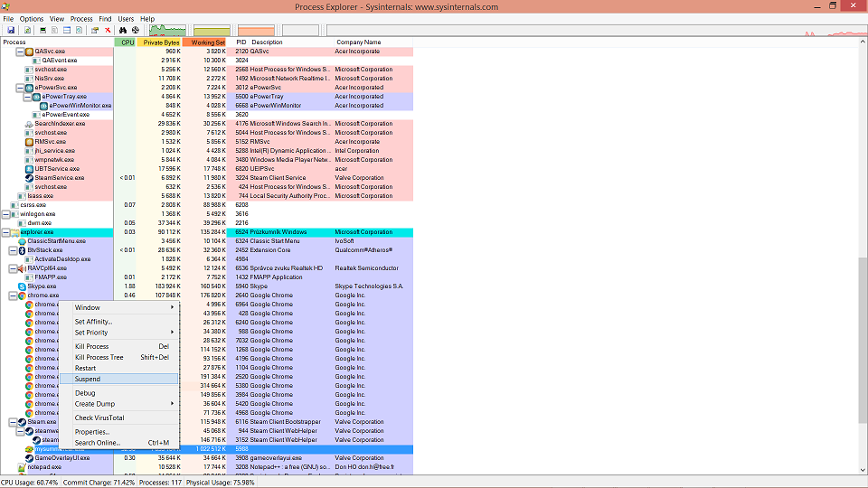868x488 pixels.
Task: Click the Find Window's Process crosshair icon
Action: (x=135, y=31)
